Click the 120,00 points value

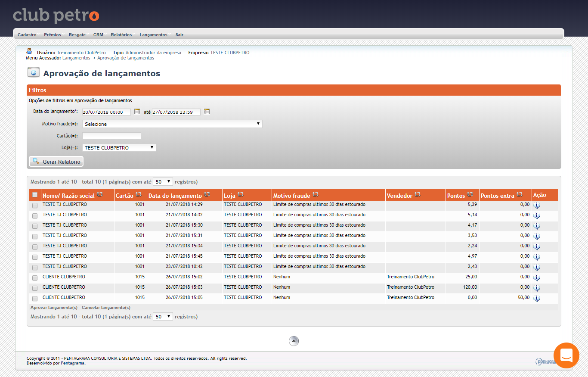point(470,287)
